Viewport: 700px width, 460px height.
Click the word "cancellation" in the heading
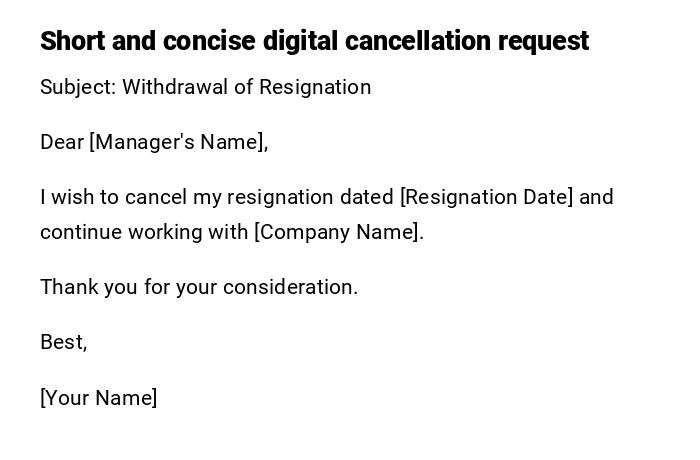[416, 41]
